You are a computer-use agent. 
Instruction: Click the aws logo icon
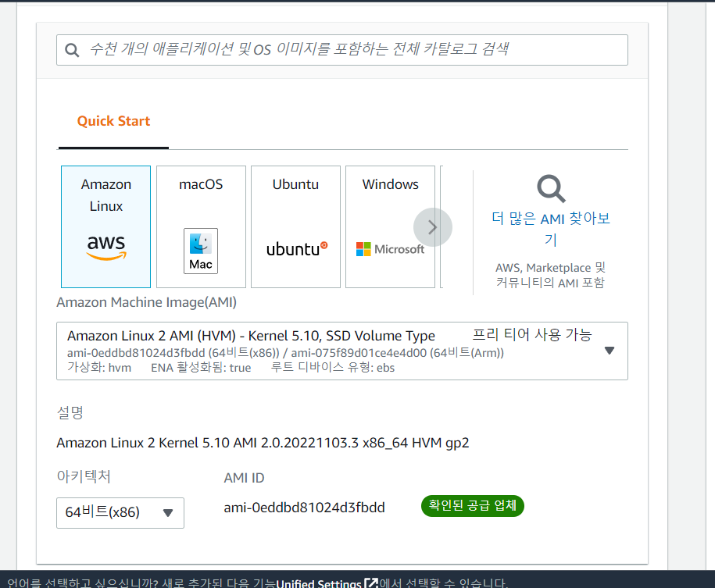(106, 248)
